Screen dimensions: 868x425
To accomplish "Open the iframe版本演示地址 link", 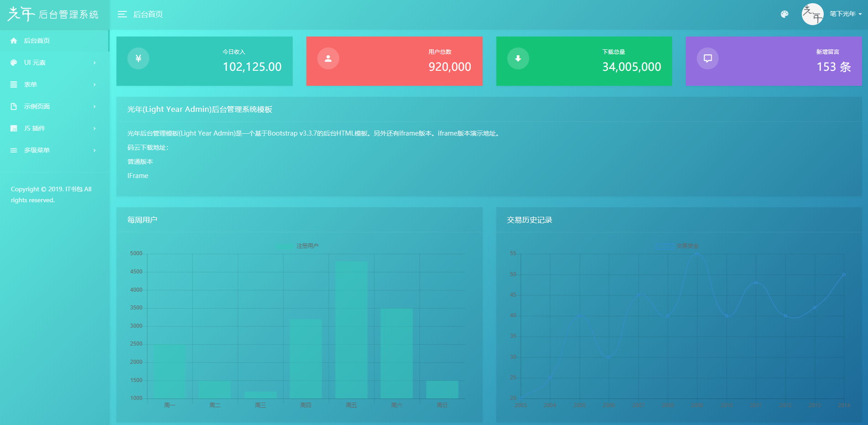I will [x=467, y=133].
